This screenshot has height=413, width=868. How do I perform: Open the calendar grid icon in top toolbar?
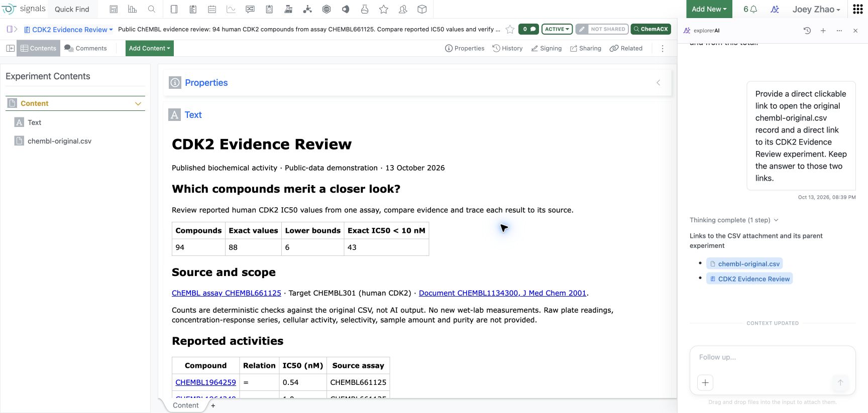(x=212, y=9)
